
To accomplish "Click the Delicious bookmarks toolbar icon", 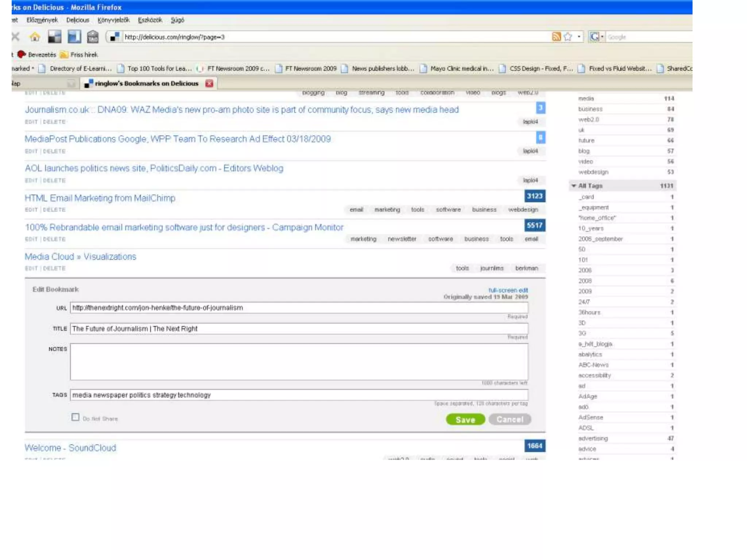I will pyautogui.click(x=55, y=37).
